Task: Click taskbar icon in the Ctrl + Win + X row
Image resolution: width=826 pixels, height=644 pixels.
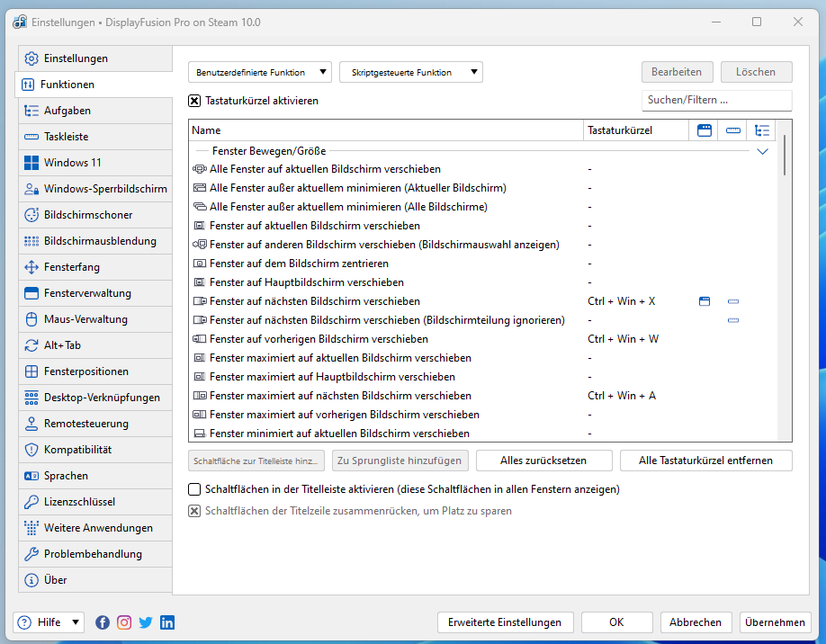Action: point(733,301)
